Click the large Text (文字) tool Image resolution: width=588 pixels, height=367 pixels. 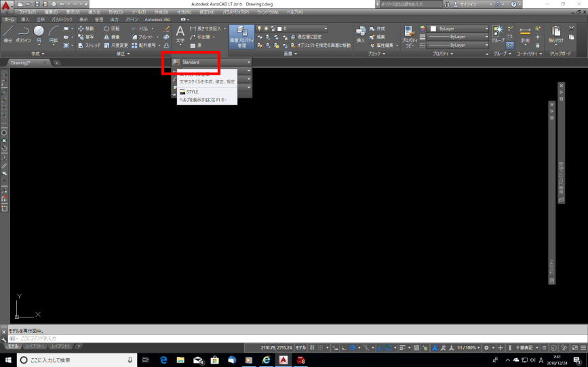[180, 34]
